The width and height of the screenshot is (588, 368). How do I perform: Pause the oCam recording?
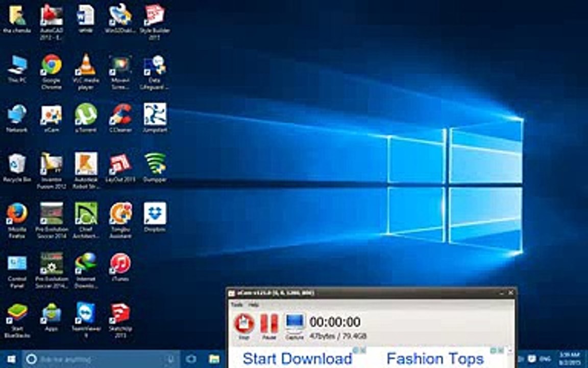(269, 326)
